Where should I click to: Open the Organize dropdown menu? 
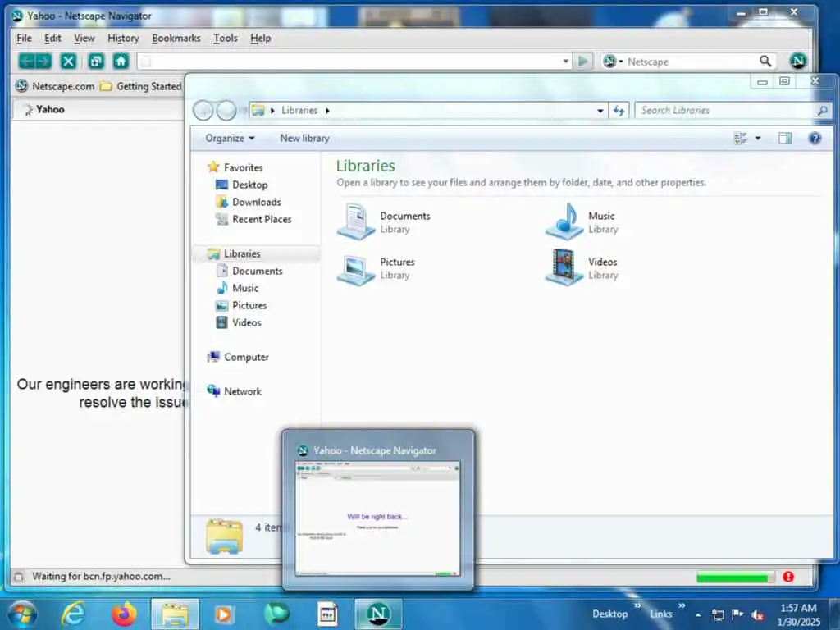230,138
